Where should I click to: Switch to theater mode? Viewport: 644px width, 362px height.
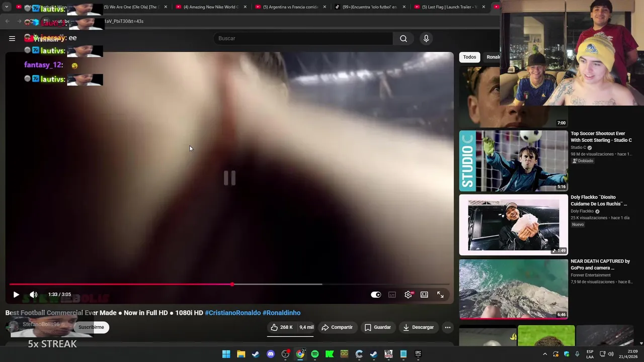(424, 295)
